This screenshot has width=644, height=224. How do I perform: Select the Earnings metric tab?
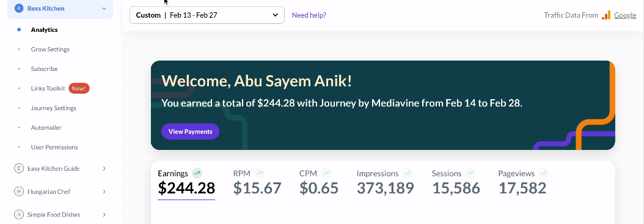click(x=186, y=183)
